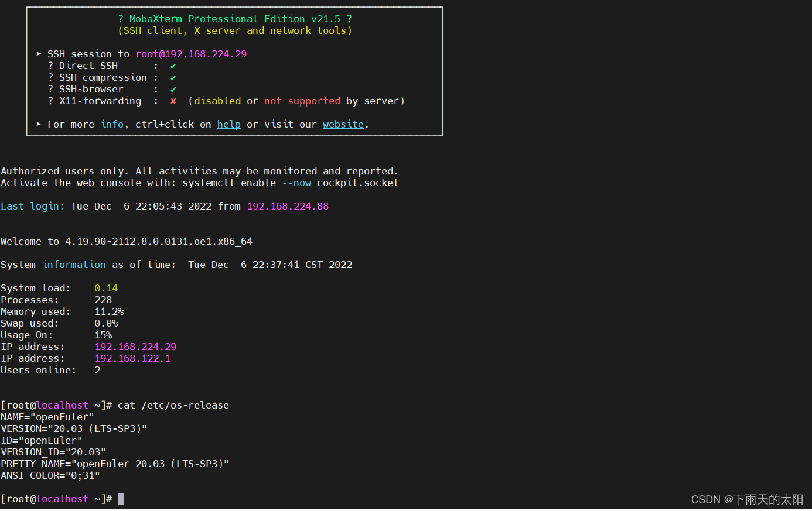Click the VERSION="20.03 (LTS-SP3)" line
This screenshot has width=812, height=511.
[x=74, y=428]
